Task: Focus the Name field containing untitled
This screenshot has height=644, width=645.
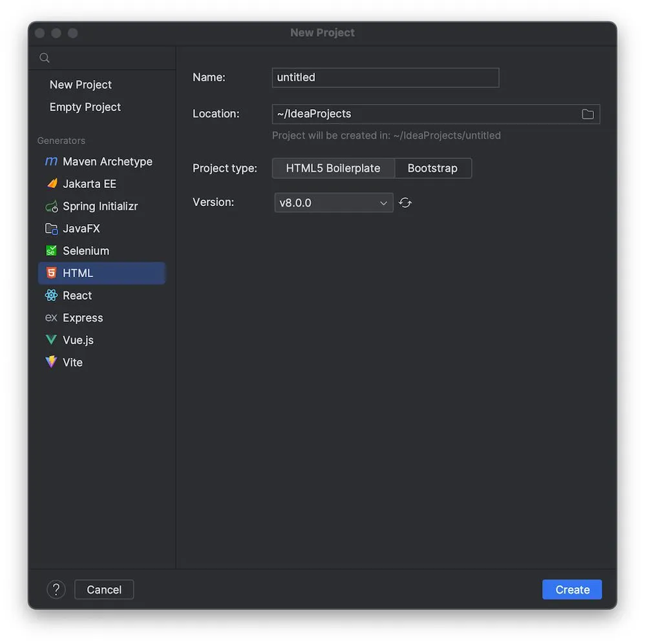Action: [x=385, y=78]
